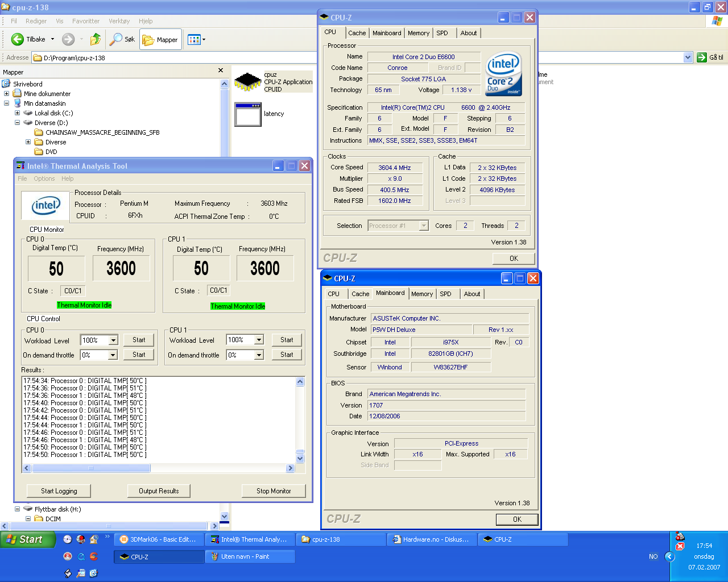Click the Windows Start button

(28, 539)
